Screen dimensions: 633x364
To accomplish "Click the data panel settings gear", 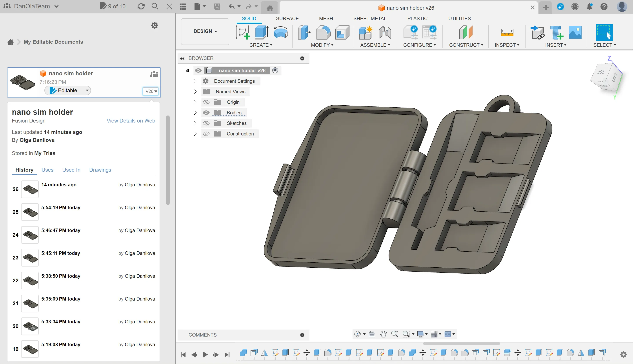I will tap(155, 25).
